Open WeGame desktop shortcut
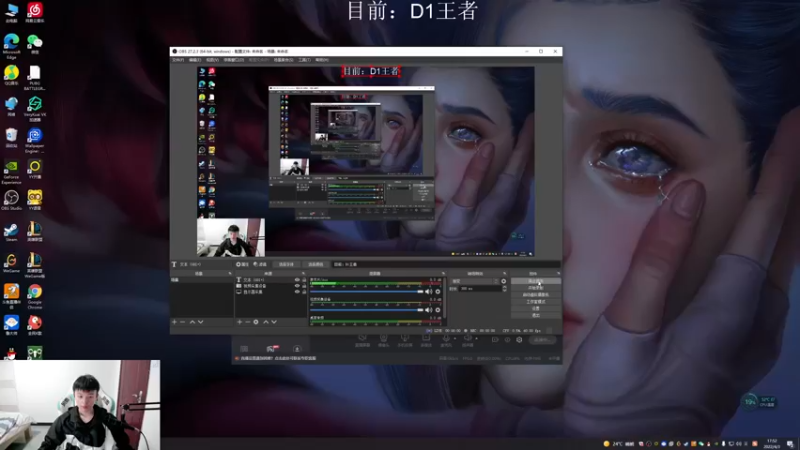800x450 pixels. point(11,263)
